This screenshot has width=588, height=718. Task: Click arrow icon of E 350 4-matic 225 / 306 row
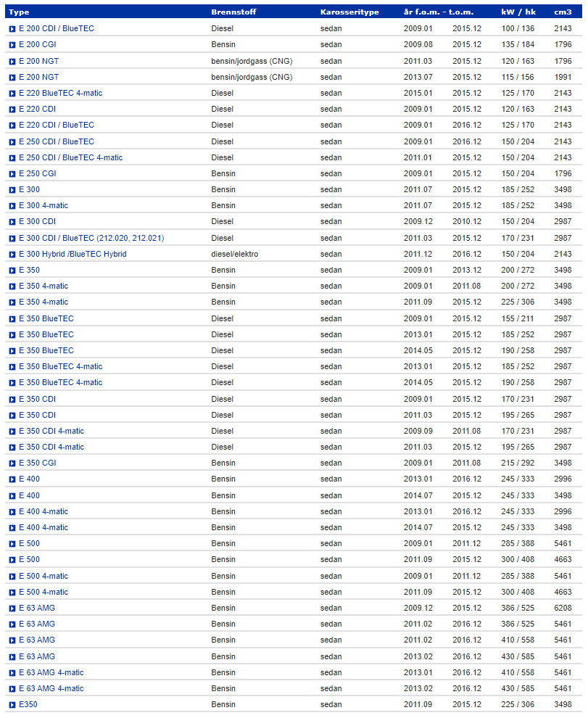click(x=12, y=302)
